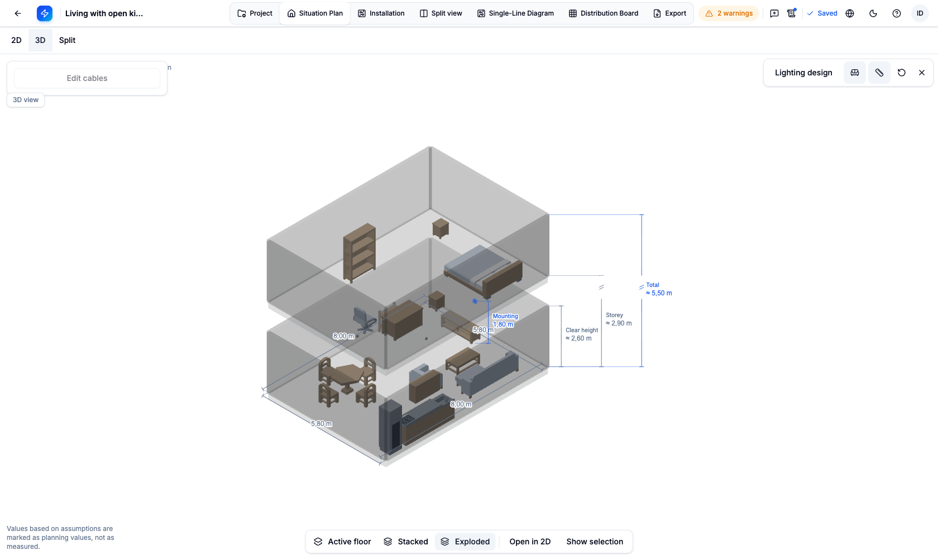Screen dimensions: 938x560
Task: Switch to Stacked floor display
Action: [x=406, y=542]
